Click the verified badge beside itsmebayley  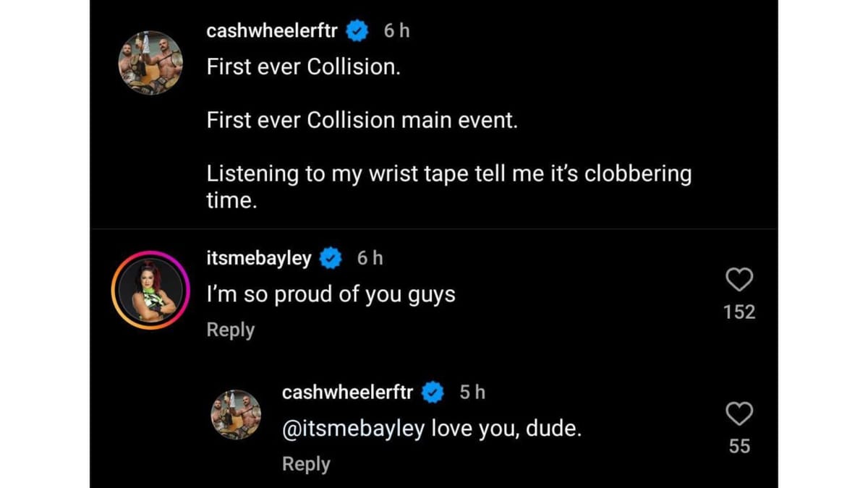[x=331, y=258]
